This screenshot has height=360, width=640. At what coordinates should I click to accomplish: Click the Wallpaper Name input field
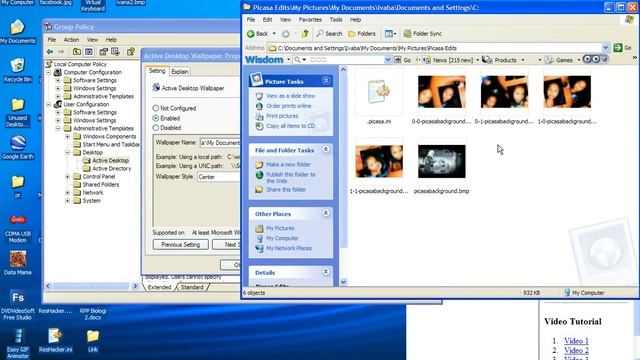tap(220, 143)
